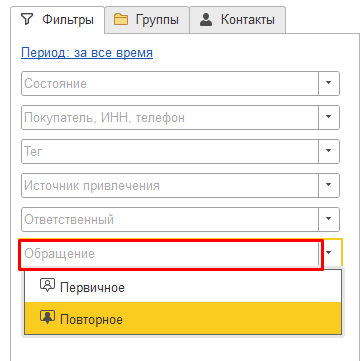The height and width of the screenshot is (361, 362).
Task: Expand the Покупатель, ИНН, телефон dropdown arrow
Action: (329, 117)
